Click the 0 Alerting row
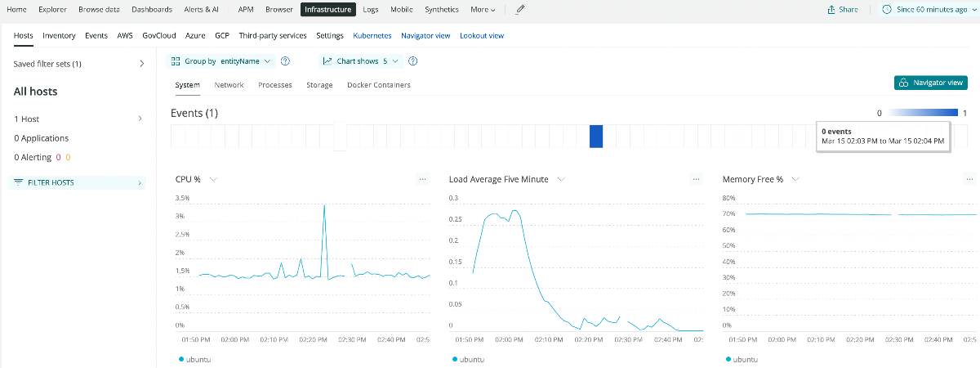Screen dimensions: 980x368 [x=42, y=157]
